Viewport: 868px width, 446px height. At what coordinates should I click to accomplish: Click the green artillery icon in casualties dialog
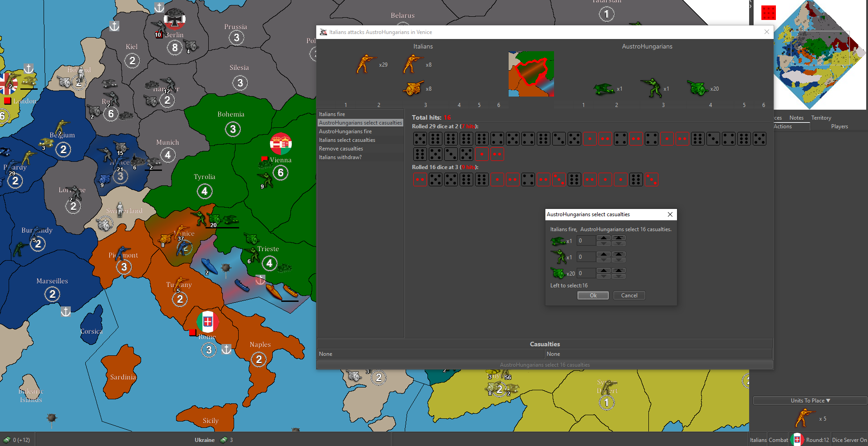coord(558,273)
